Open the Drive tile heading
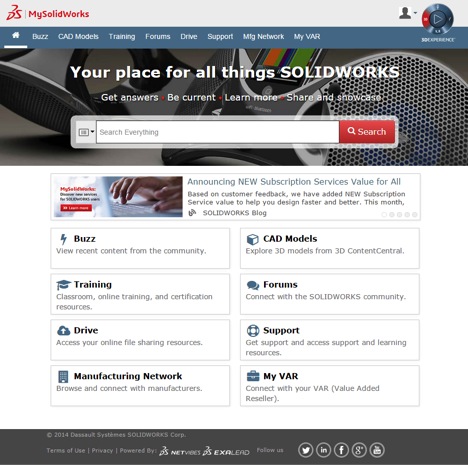Viewport: 468px width, 465px height. click(x=86, y=330)
